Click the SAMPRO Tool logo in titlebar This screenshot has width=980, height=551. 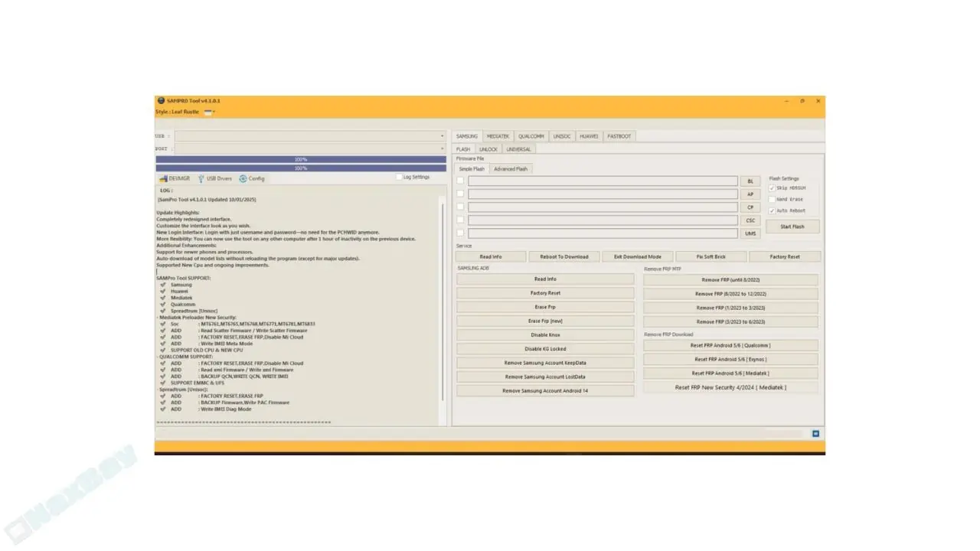coord(162,100)
